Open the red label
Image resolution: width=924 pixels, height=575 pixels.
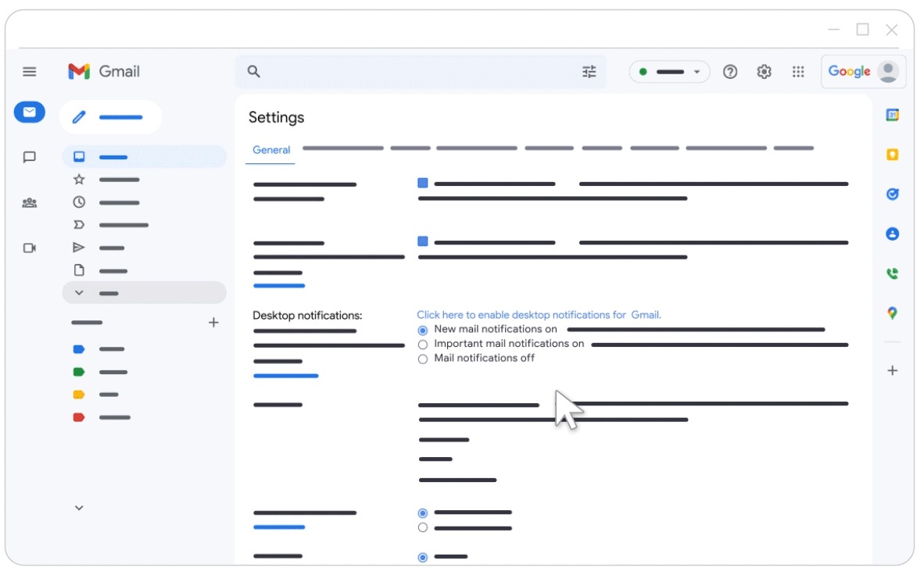[x=101, y=418]
